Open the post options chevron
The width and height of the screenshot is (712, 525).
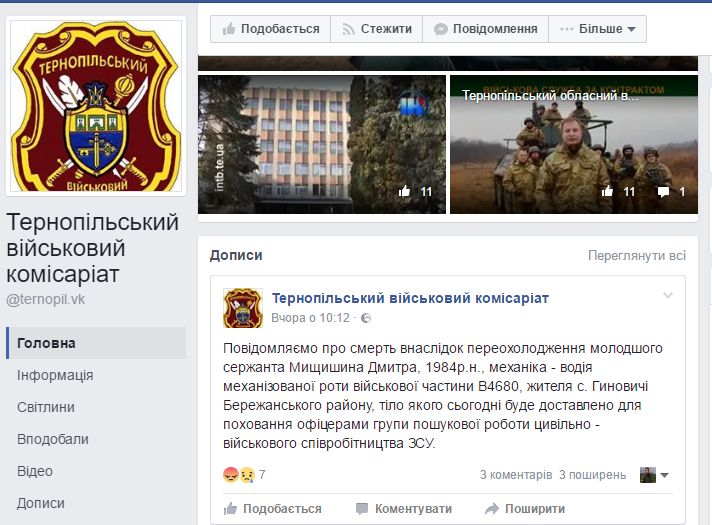[668, 295]
